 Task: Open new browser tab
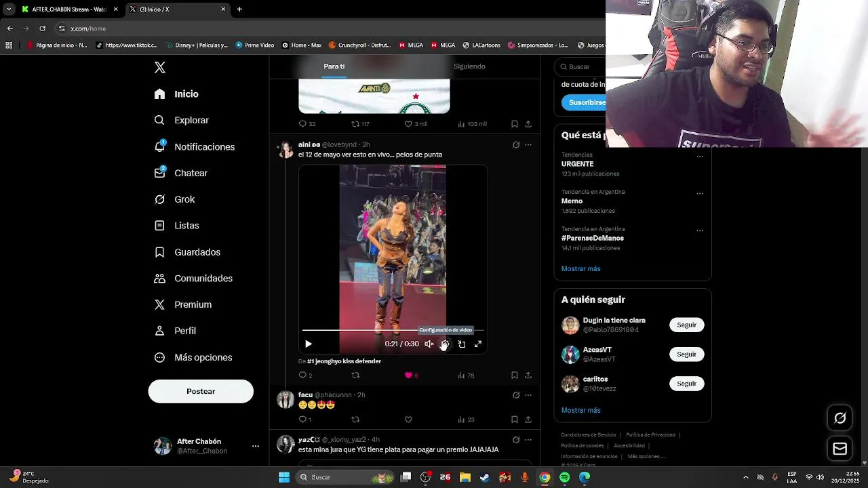point(239,9)
